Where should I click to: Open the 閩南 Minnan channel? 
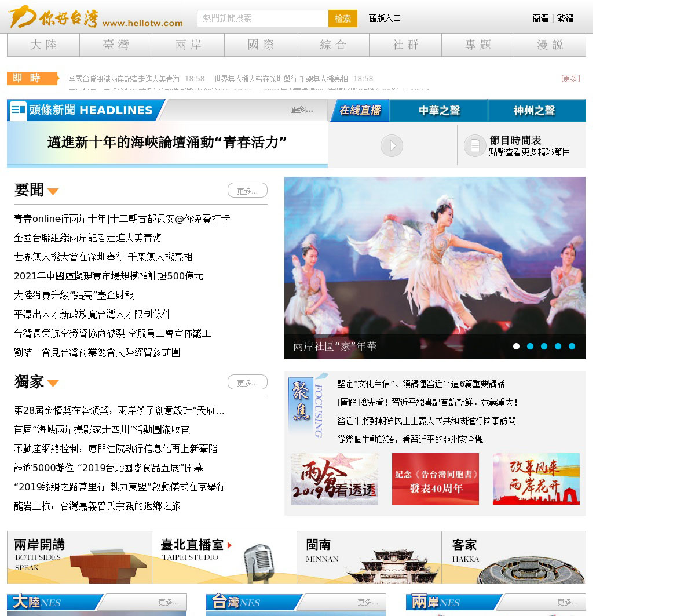coord(369,557)
